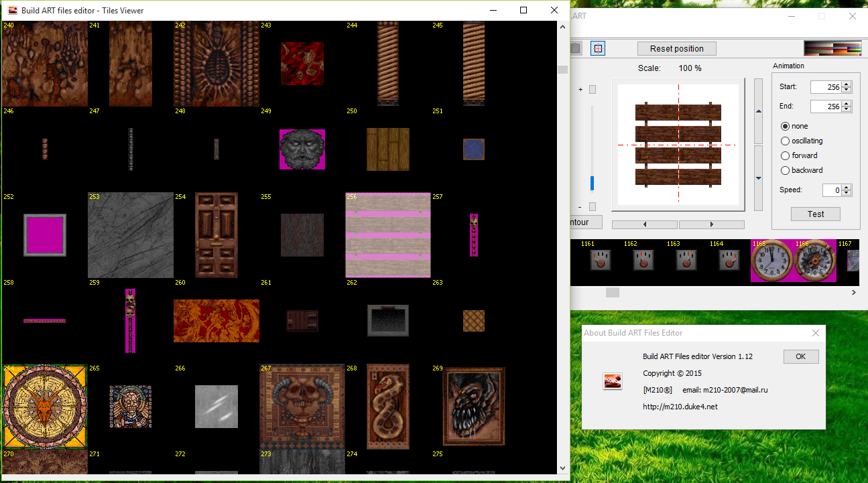Viewport: 868px width, 483px height.
Task: Increase animation Start value with spinner
Action: [x=847, y=84]
